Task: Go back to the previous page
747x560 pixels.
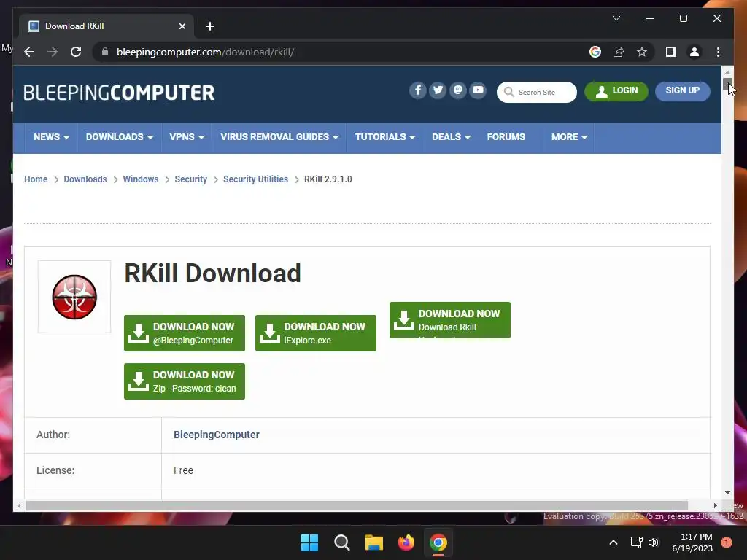Action: click(x=29, y=52)
